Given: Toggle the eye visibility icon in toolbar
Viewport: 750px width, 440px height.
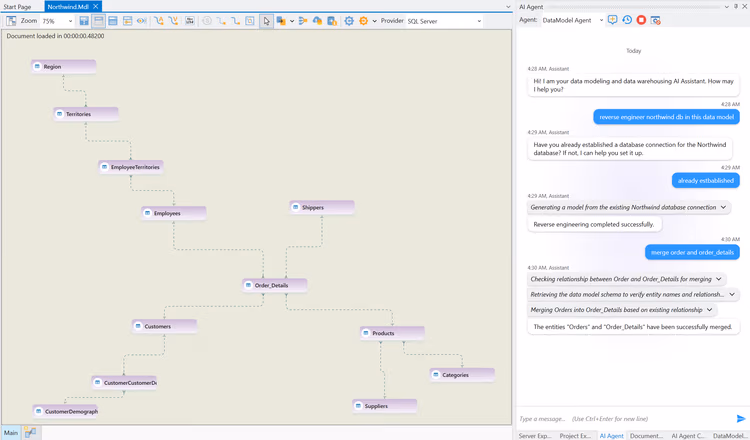Looking at the screenshot, I should [x=142, y=21].
